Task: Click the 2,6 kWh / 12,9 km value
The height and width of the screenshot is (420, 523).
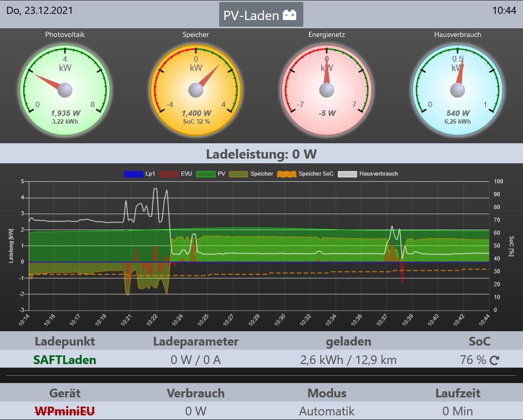Action: (x=348, y=360)
